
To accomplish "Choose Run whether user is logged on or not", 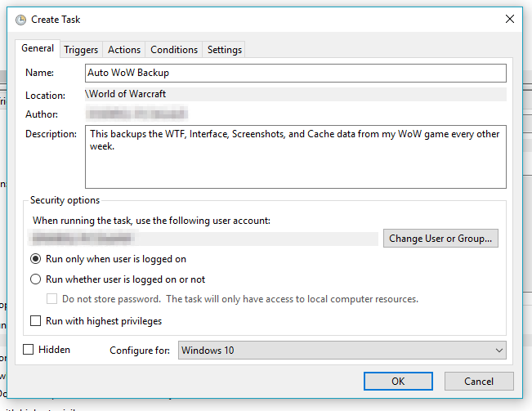I will 36,279.
